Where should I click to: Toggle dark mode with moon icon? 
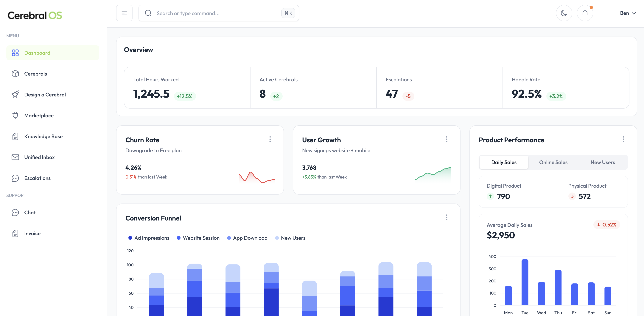coord(564,13)
